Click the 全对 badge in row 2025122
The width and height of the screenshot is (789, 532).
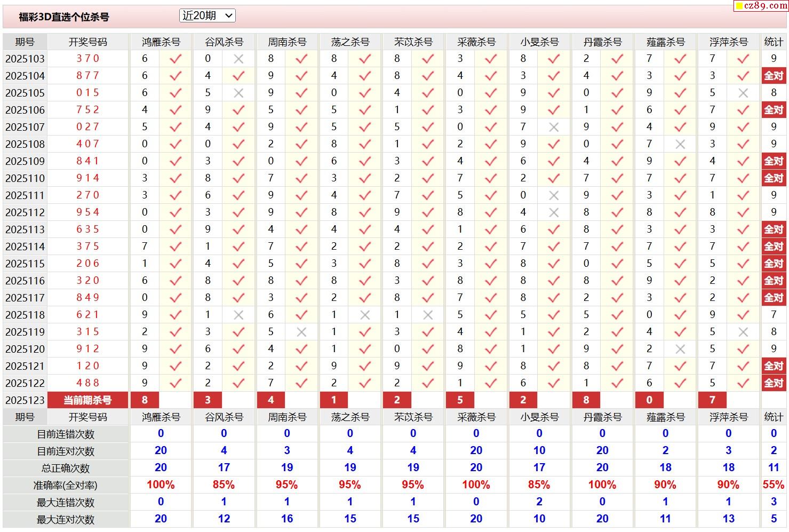tap(774, 383)
